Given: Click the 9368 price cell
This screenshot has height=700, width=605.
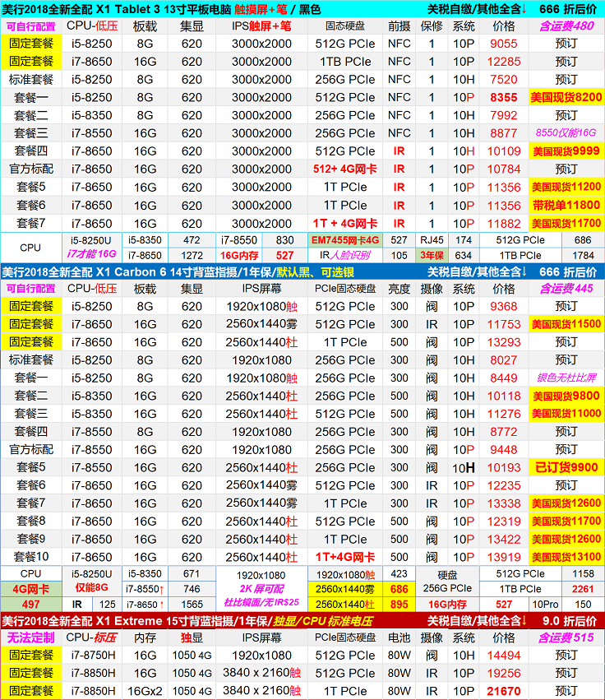Looking at the screenshot, I should pyautogui.click(x=504, y=307).
